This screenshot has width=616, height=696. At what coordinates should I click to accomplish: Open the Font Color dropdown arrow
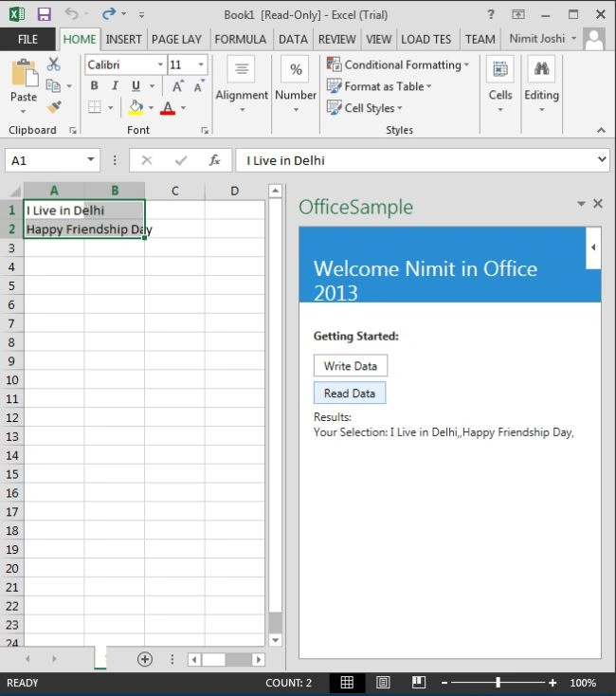tap(183, 107)
